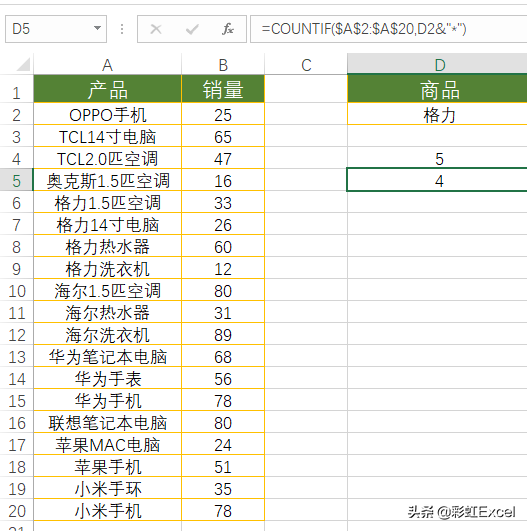
Task: Select cell containing TCL2.0匹空调
Action: pos(107,158)
